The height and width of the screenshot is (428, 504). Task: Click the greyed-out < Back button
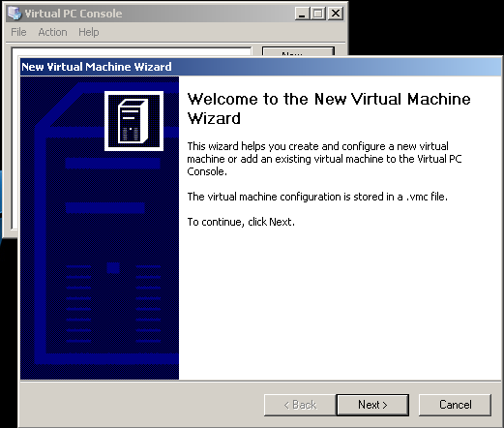(300, 405)
